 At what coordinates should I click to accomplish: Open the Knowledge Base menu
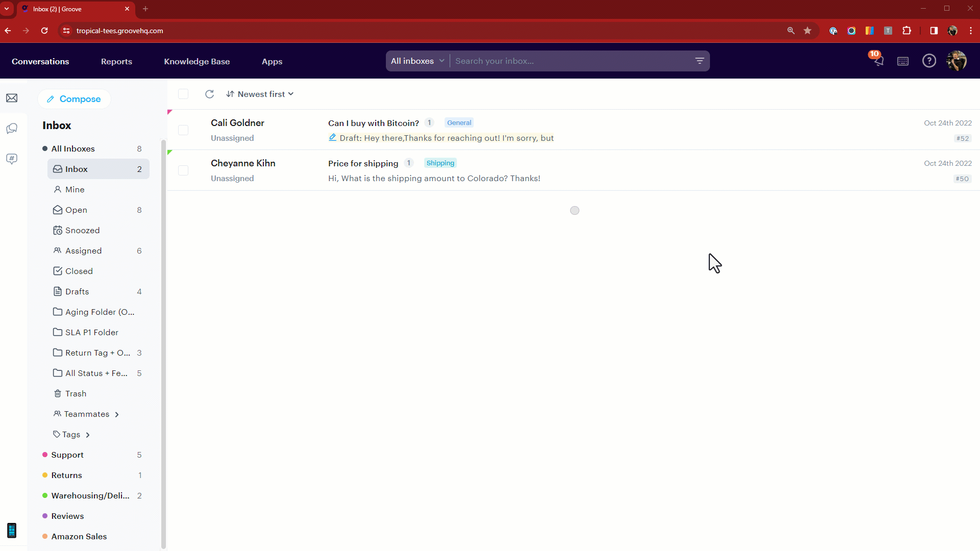pyautogui.click(x=197, y=61)
